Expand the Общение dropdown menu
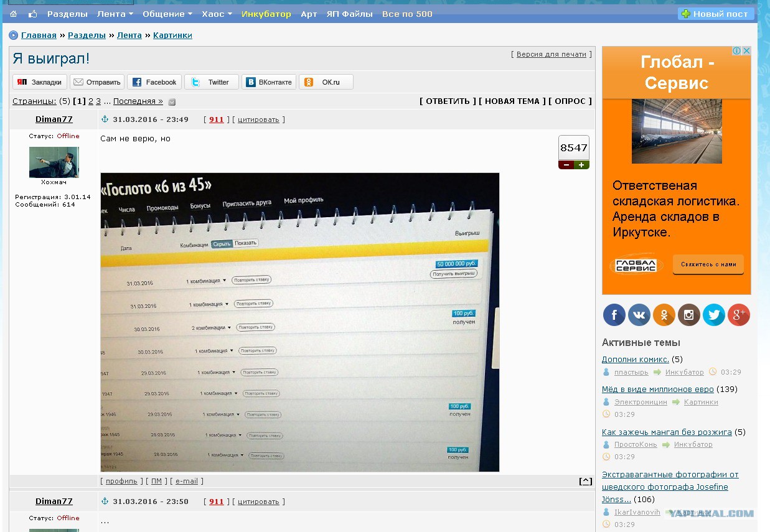 click(x=167, y=14)
